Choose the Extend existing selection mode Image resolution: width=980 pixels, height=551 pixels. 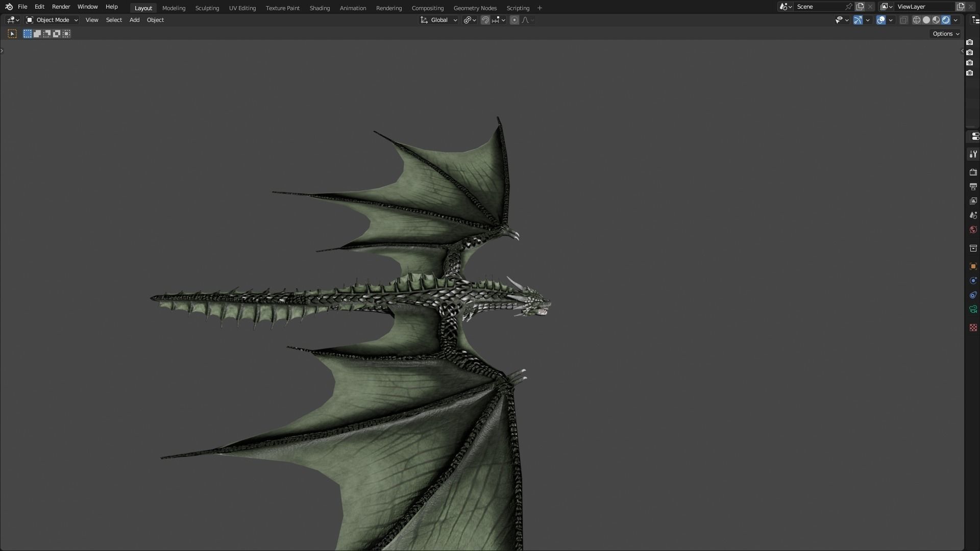click(x=37, y=34)
